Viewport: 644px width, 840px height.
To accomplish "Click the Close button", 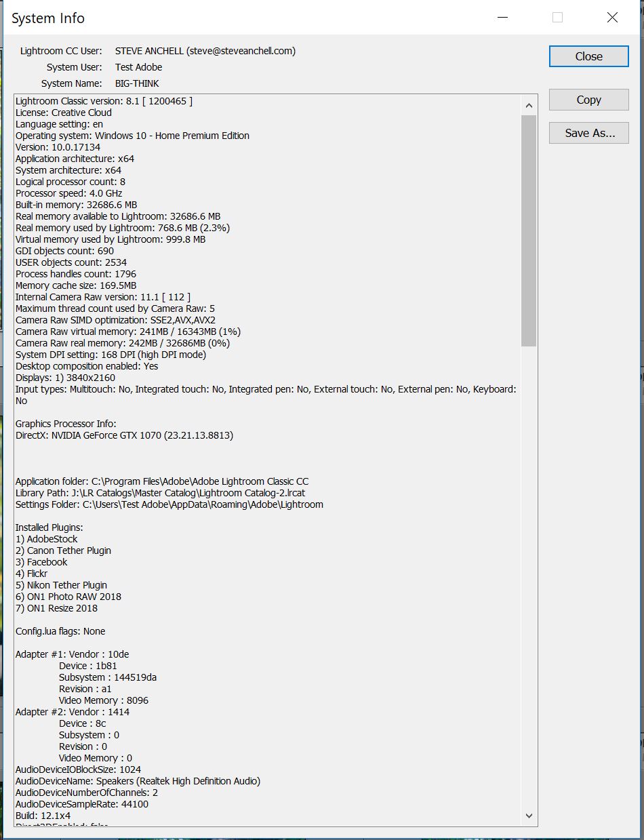I will pos(588,56).
